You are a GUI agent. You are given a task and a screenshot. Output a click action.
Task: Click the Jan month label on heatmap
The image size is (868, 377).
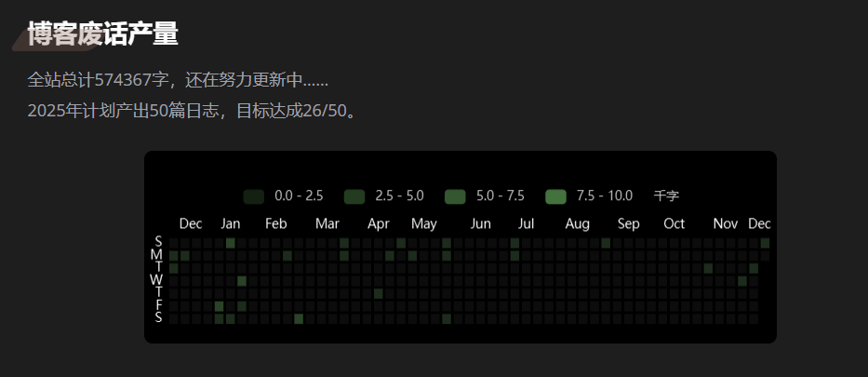[x=231, y=223]
